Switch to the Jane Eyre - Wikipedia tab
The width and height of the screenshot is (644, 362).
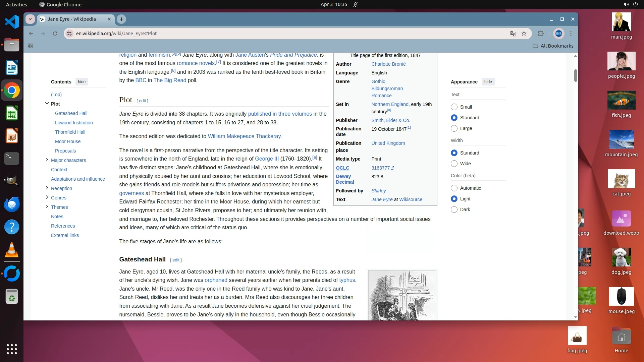72,19
